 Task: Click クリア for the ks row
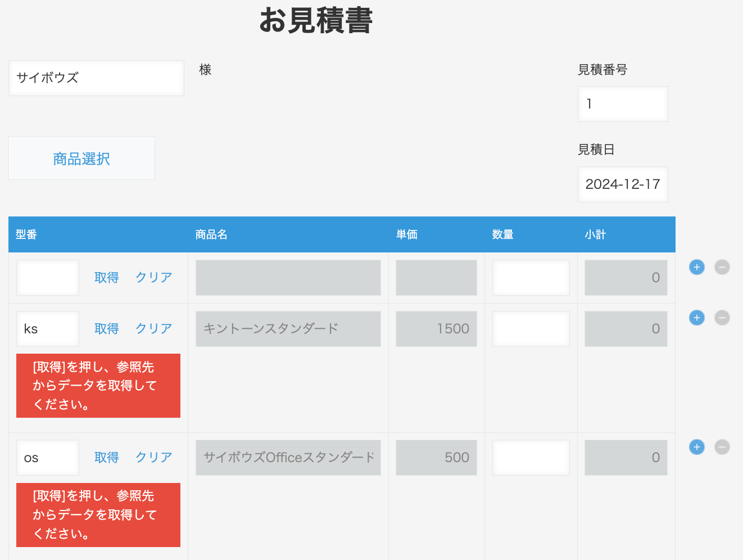coord(153,328)
